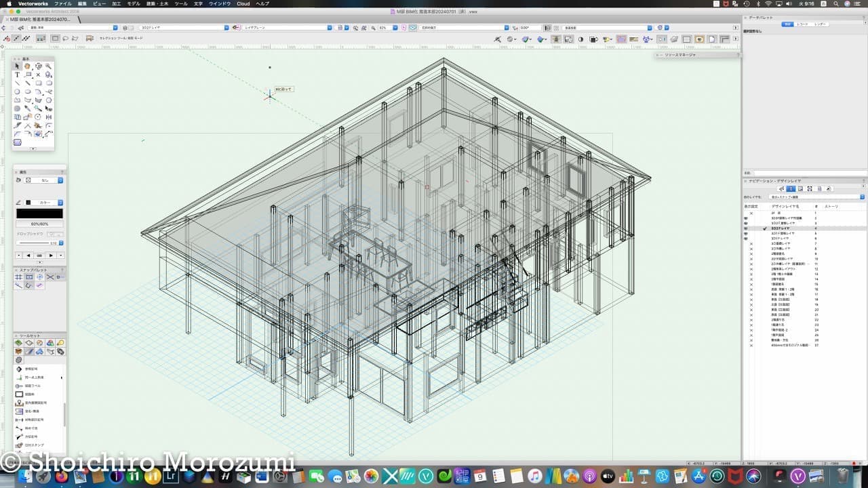Switch to the レコード tab in data palette
Viewport: 868px width, 488px height.
click(802, 24)
